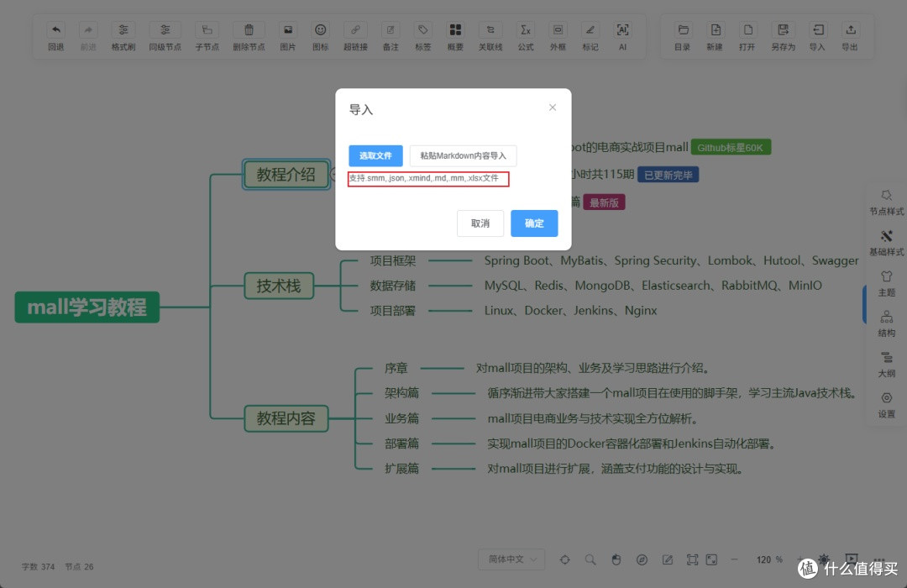907x588 pixels.
Task: Select the 序章 node
Action: 396,368
